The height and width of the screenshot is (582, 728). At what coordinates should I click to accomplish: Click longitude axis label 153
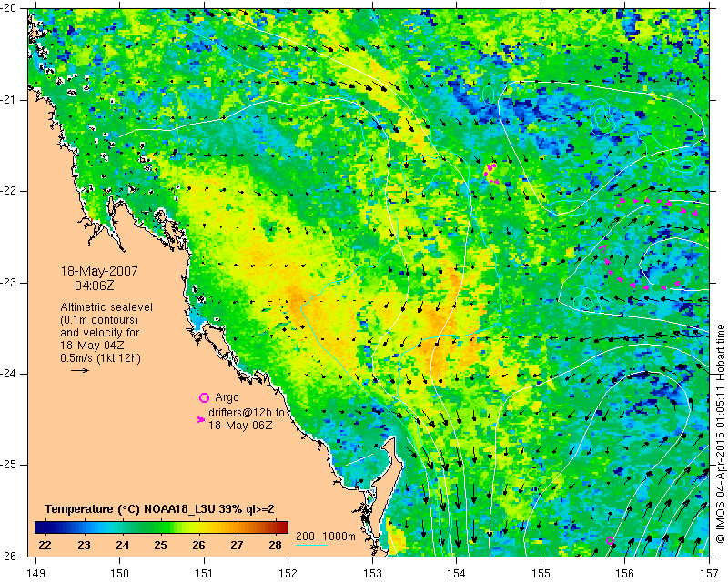coord(372,574)
